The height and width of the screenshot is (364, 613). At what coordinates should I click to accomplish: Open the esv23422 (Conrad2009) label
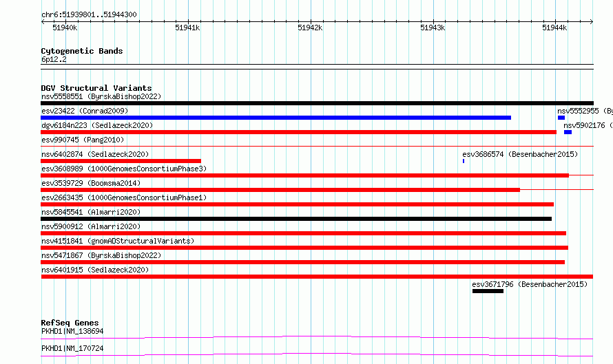point(85,111)
